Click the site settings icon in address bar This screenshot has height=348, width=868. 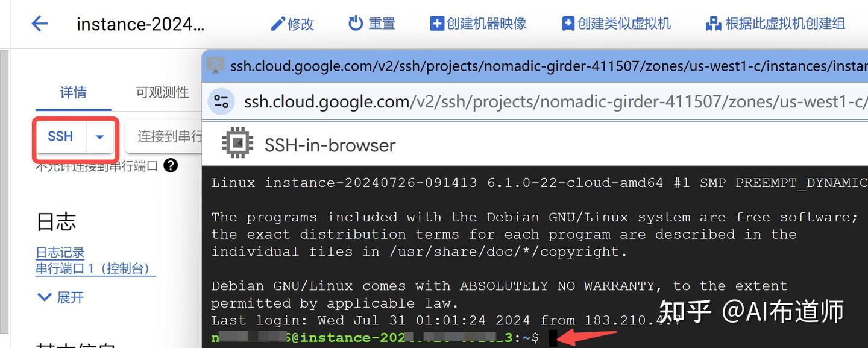coord(221,101)
